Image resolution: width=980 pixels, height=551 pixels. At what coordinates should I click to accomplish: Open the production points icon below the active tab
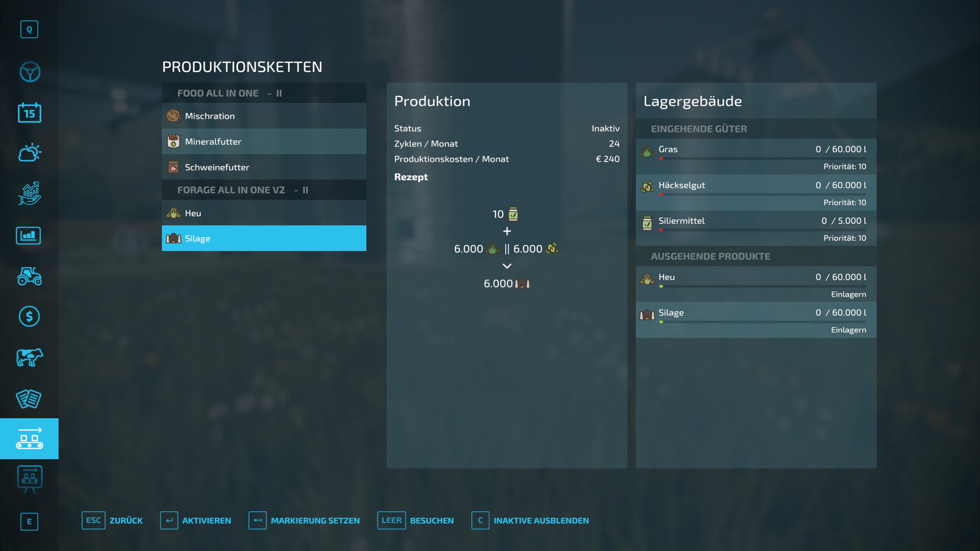[x=30, y=479]
